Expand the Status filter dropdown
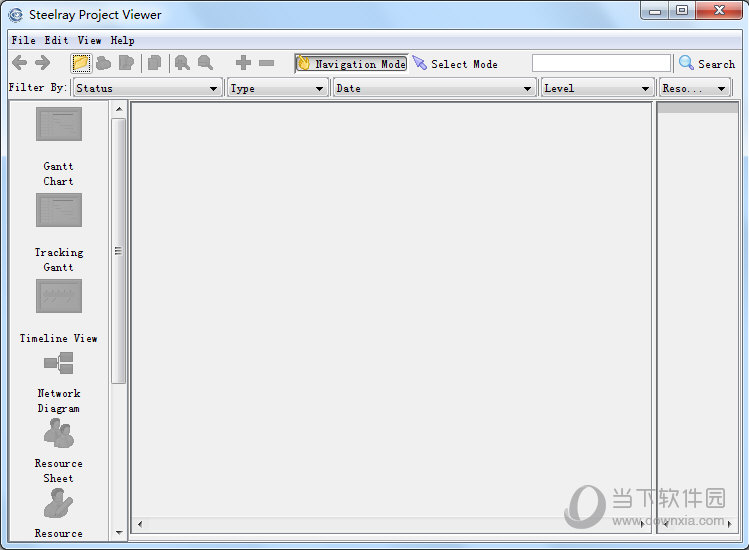This screenshot has width=749, height=550. point(147,88)
